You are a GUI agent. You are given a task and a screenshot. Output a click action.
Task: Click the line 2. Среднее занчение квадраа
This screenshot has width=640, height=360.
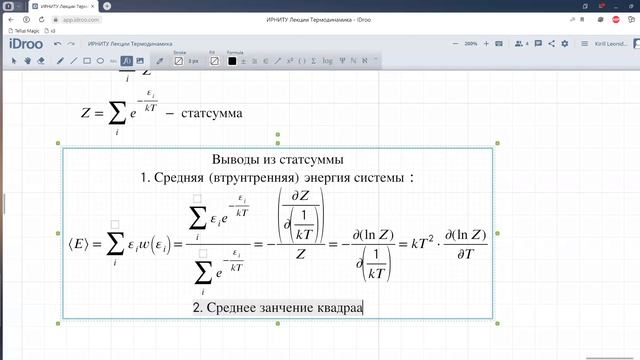[278, 307]
